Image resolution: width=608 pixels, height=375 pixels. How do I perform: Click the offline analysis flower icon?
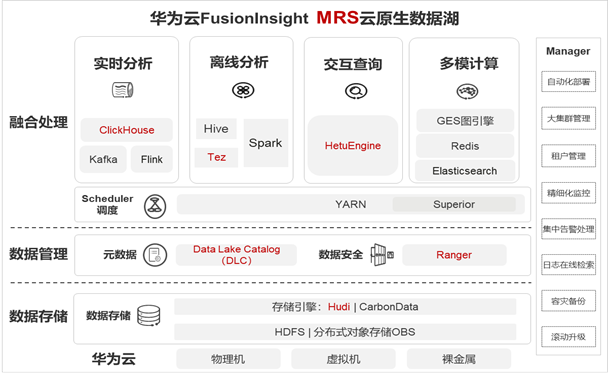click(x=243, y=90)
